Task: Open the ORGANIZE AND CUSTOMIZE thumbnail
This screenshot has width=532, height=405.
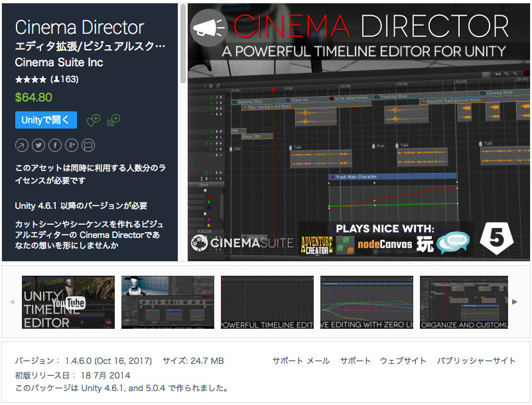Action: [x=464, y=302]
